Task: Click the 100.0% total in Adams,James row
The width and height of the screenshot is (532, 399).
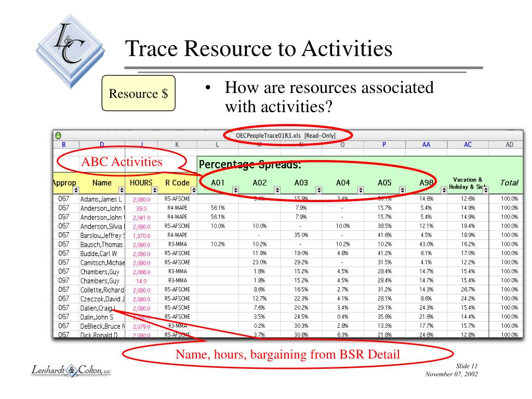Action: [x=509, y=199]
